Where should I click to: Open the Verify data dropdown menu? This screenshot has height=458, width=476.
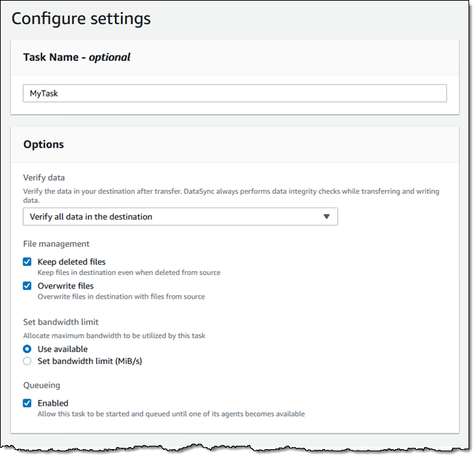(180, 216)
